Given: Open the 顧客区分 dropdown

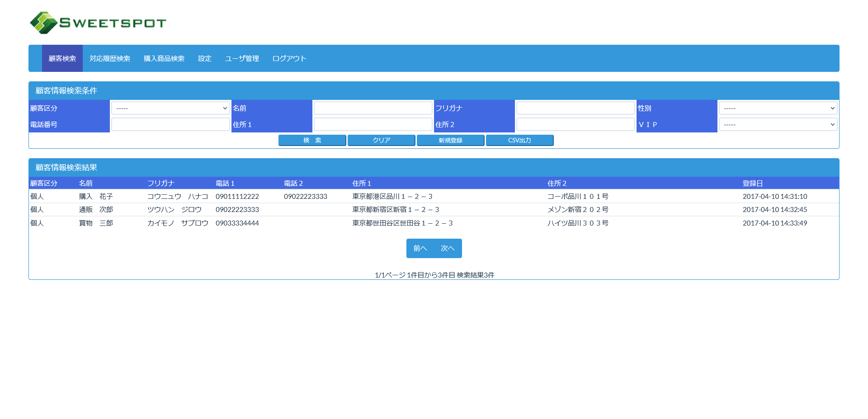Looking at the screenshot, I should [170, 108].
